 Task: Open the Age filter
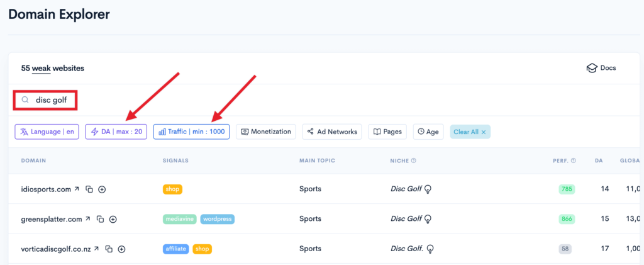(x=428, y=132)
